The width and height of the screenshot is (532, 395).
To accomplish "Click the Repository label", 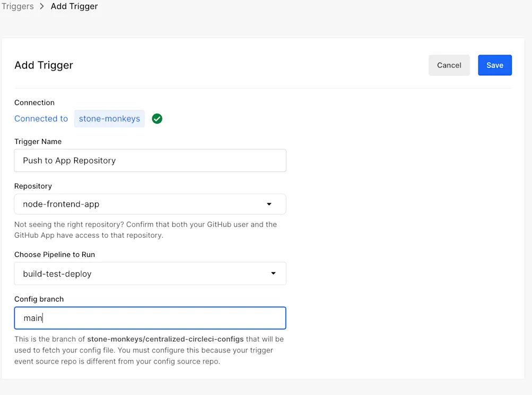I will pyautogui.click(x=33, y=186).
